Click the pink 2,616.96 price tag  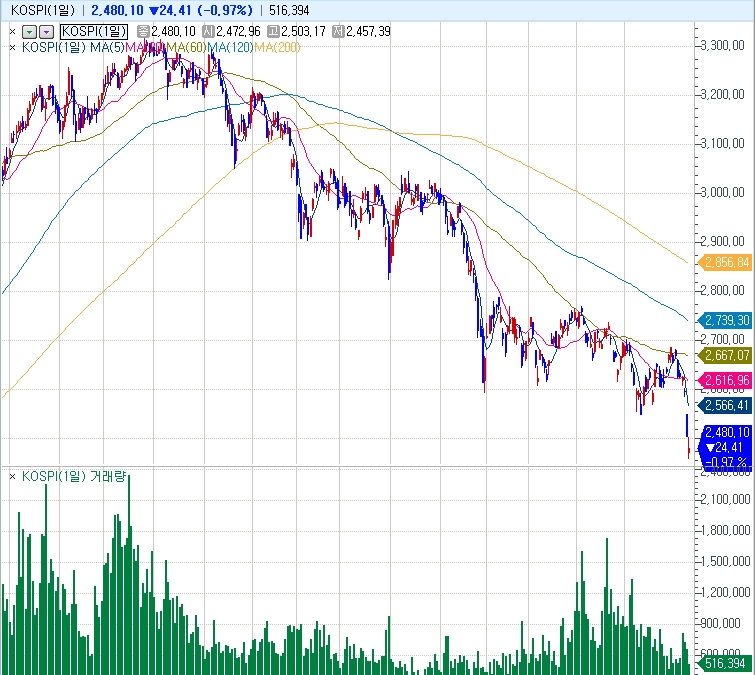click(x=725, y=380)
